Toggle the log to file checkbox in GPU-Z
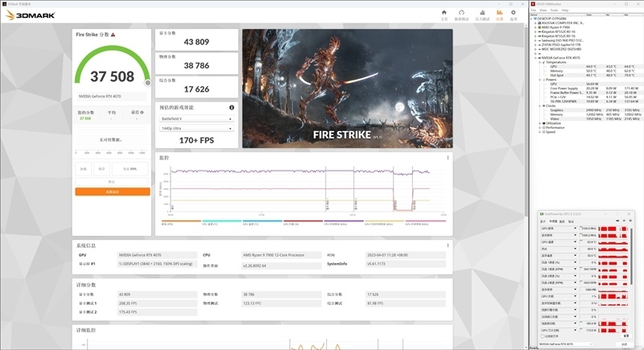The image size is (644, 350). click(x=544, y=336)
